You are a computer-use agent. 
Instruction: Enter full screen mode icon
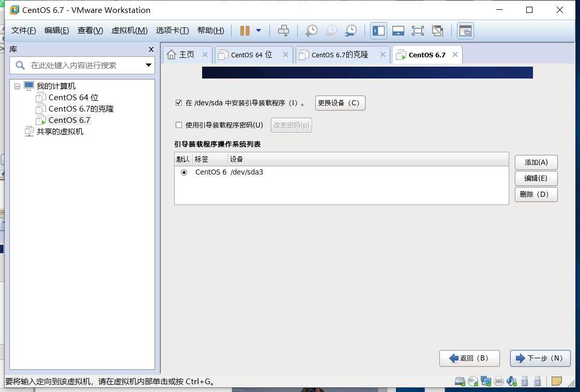point(418,30)
